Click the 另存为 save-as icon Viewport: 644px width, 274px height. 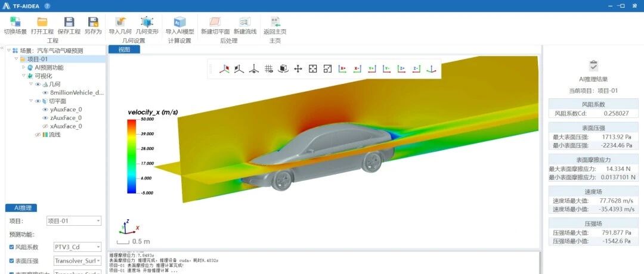(93, 21)
